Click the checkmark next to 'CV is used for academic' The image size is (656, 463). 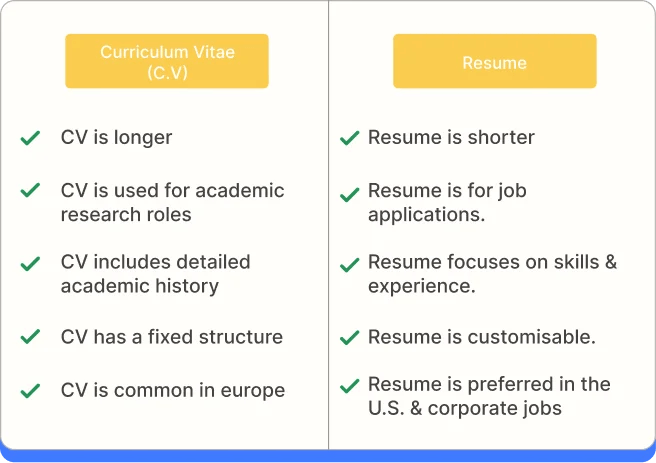click(x=30, y=190)
